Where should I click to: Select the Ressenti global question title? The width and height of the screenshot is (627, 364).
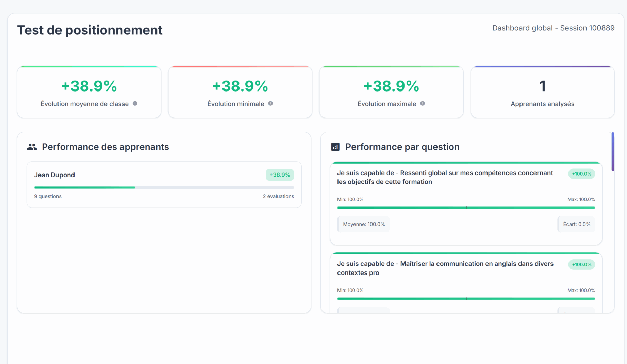[x=445, y=177]
